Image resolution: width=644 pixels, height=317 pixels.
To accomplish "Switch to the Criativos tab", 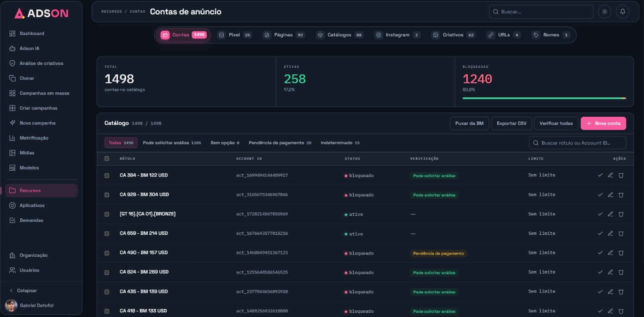I will (453, 35).
